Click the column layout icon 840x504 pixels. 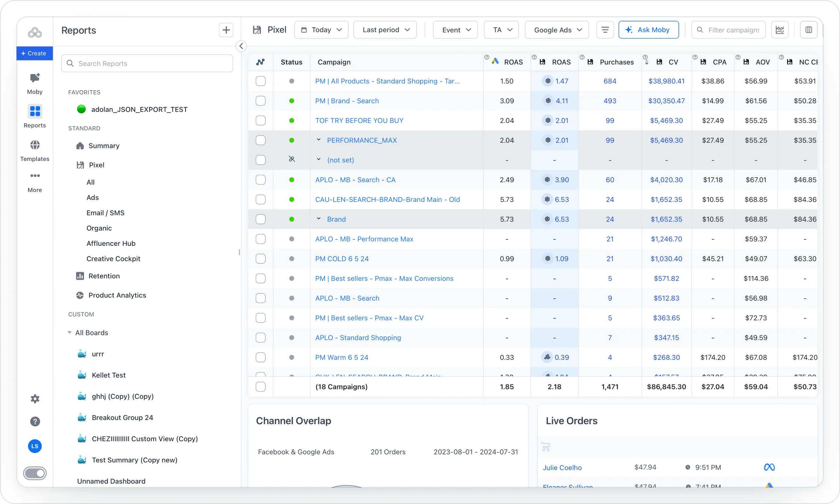tap(809, 30)
